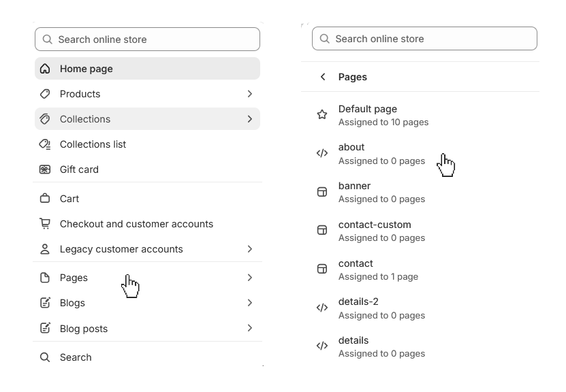Open the Products menu item
Viewport: 566px width, 392px height.
[147, 94]
